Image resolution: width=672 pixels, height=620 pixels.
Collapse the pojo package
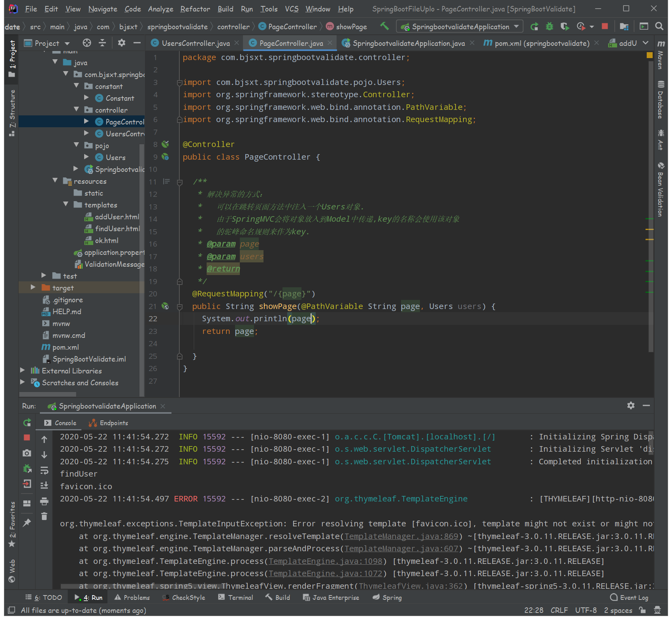(x=76, y=145)
